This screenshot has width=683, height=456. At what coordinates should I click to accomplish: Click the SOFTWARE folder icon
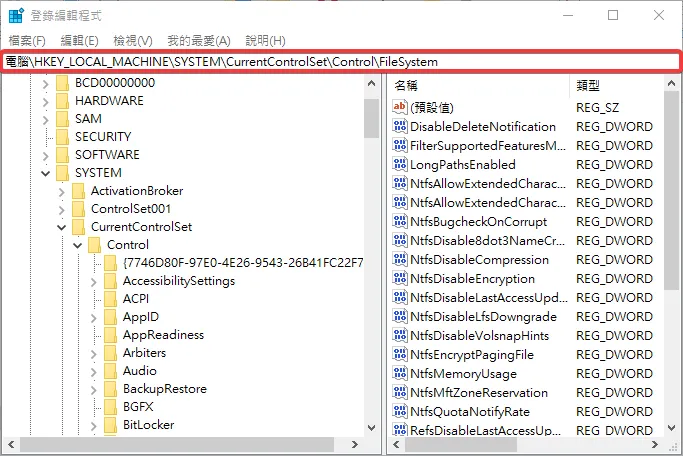63,155
